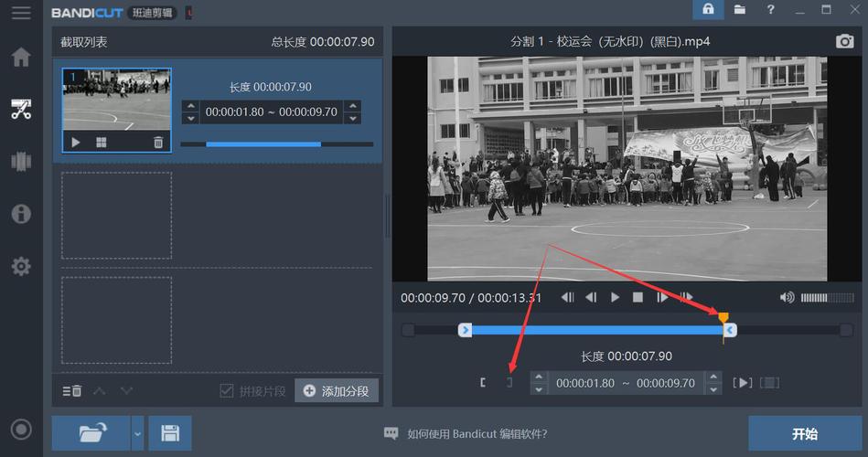Click the 添加分段 button
This screenshot has width=868, height=457.
(337, 391)
